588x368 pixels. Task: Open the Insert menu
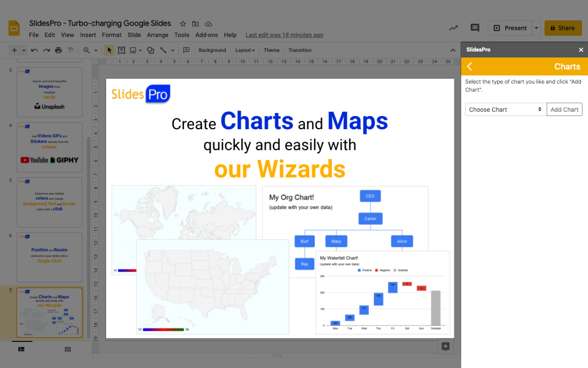[88, 35]
